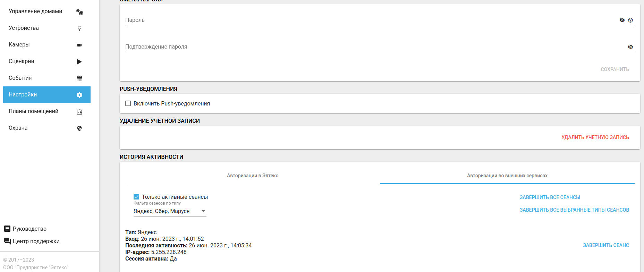Click the security shield icon
The image size is (644, 272).
[79, 128]
